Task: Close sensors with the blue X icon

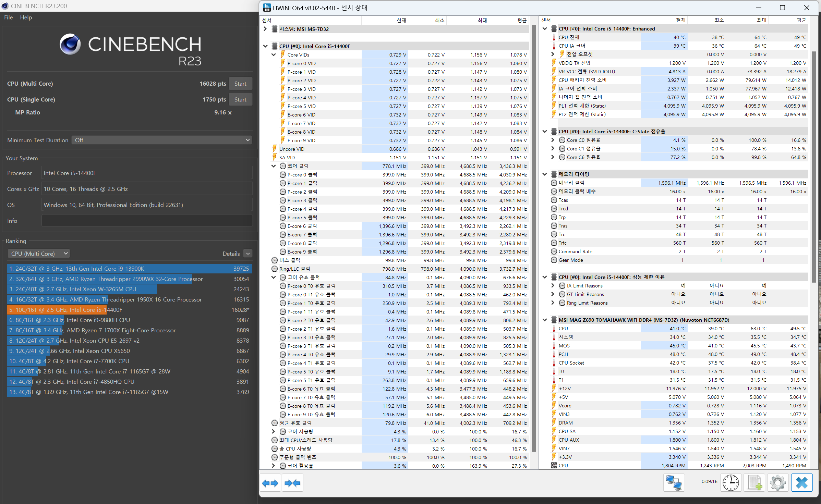Action: point(802,482)
